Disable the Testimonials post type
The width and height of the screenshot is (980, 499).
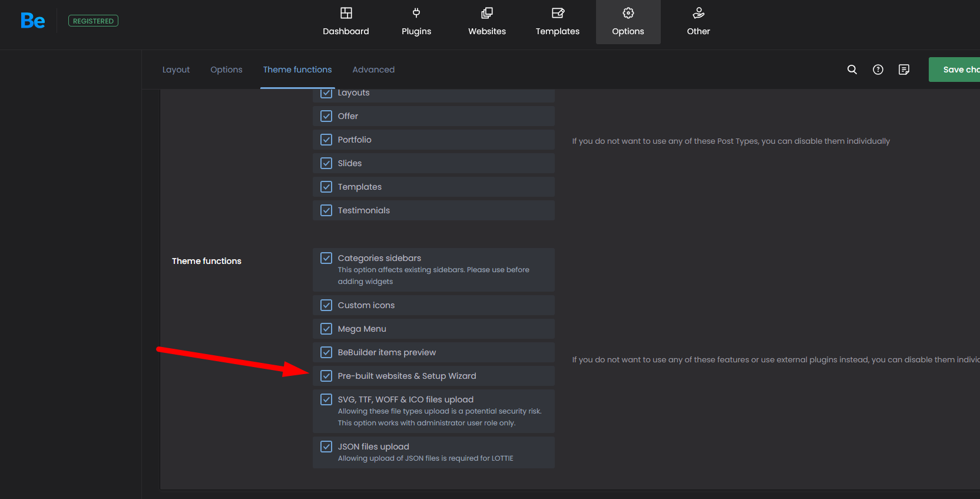click(x=326, y=210)
